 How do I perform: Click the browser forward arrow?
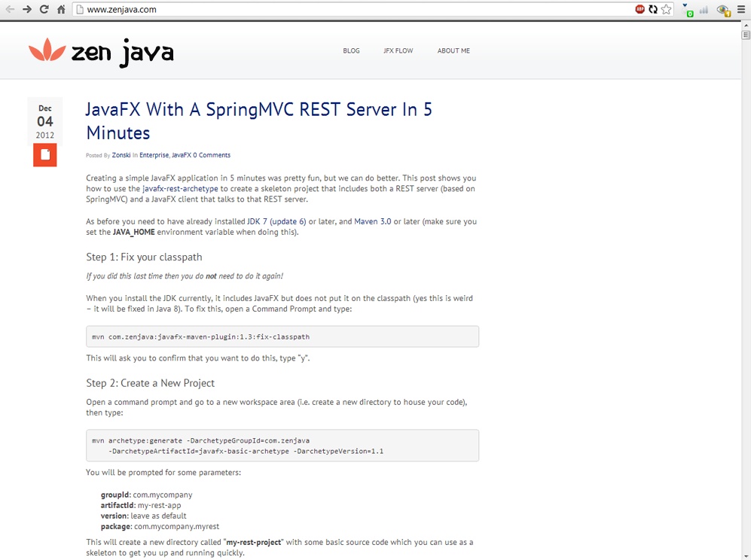point(27,9)
